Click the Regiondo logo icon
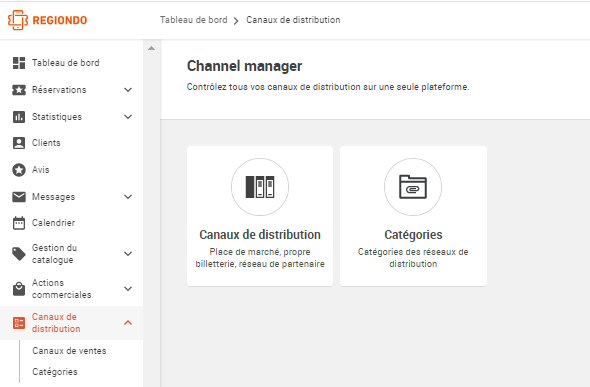Screen dimensions: 590x387 [x=18, y=20]
